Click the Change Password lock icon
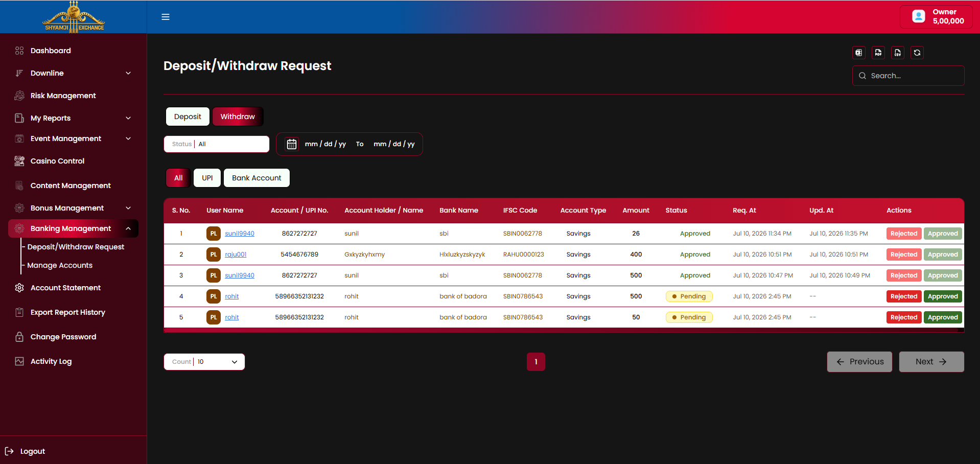Screen dimensions: 980x464 tap(19, 337)
